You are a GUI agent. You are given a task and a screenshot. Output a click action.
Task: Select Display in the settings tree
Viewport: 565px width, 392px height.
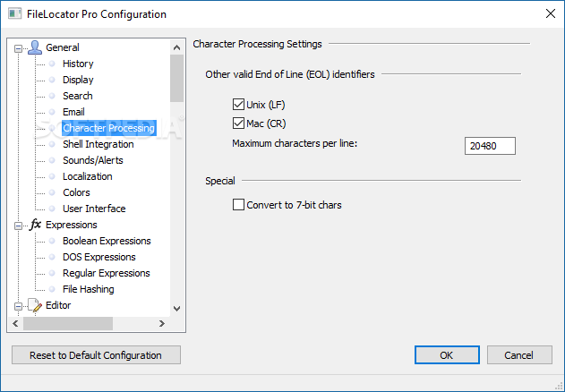click(x=78, y=80)
